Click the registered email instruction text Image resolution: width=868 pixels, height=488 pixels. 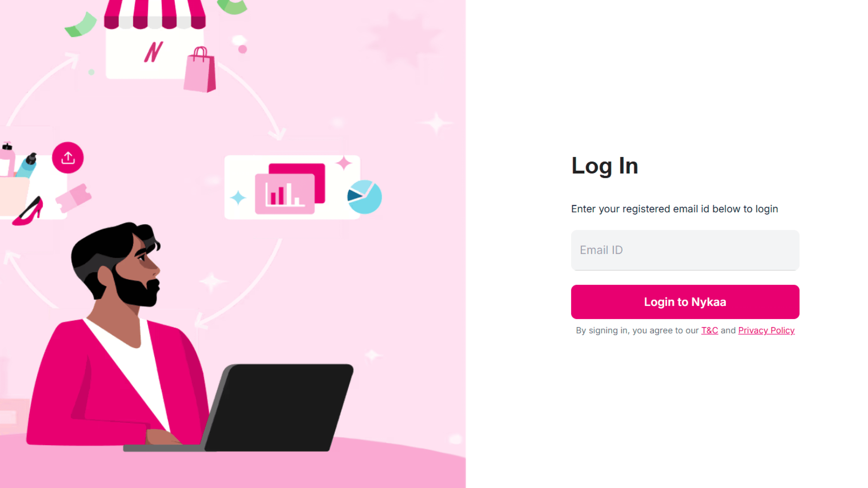(x=675, y=209)
